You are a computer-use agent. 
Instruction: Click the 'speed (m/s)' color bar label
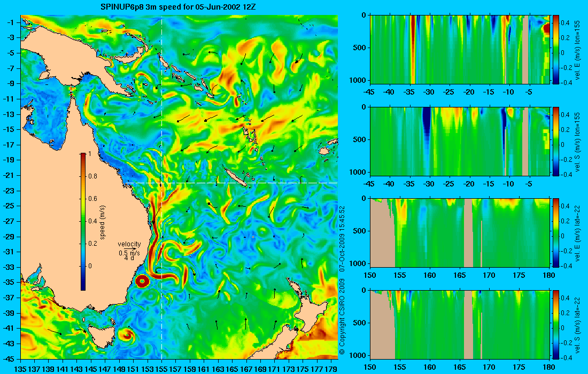click(x=103, y=222)
